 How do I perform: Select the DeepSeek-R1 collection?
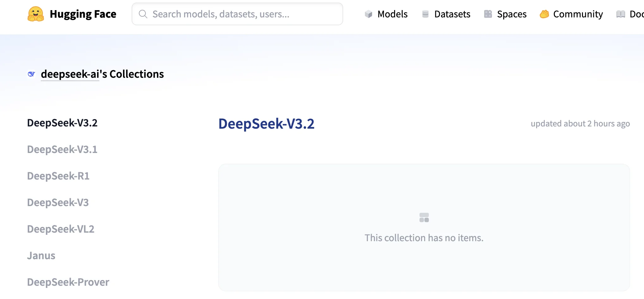point(58,176)
